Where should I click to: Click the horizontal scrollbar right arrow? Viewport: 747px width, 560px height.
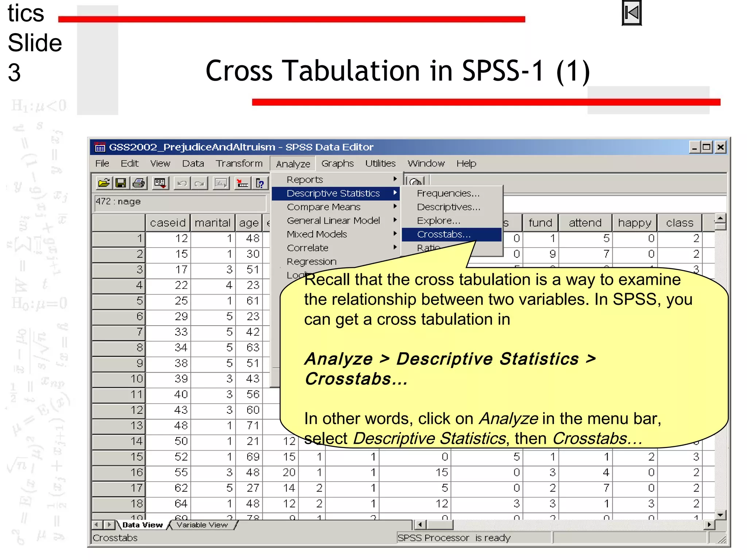tap(709, 525)
